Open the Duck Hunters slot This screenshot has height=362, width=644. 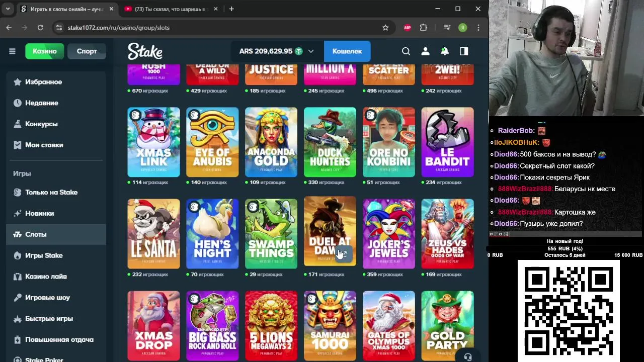330,142
